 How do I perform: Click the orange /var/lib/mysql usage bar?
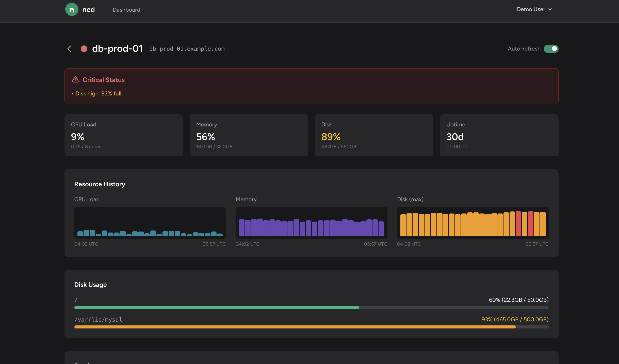pos(295,327)
